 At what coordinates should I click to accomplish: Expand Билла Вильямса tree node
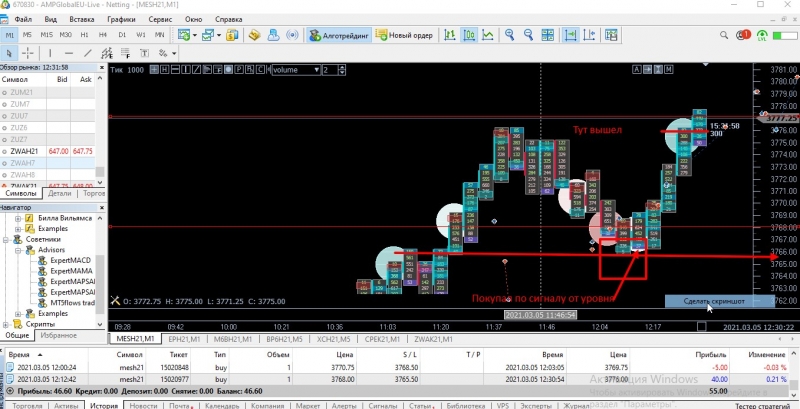coord(18,218)
